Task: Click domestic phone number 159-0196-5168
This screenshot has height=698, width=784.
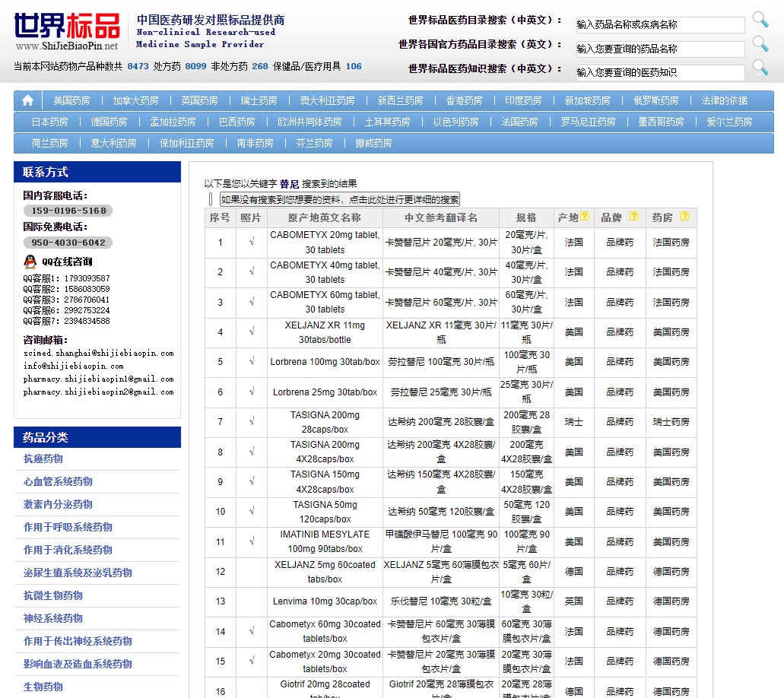Action: [x=68, y=211]
